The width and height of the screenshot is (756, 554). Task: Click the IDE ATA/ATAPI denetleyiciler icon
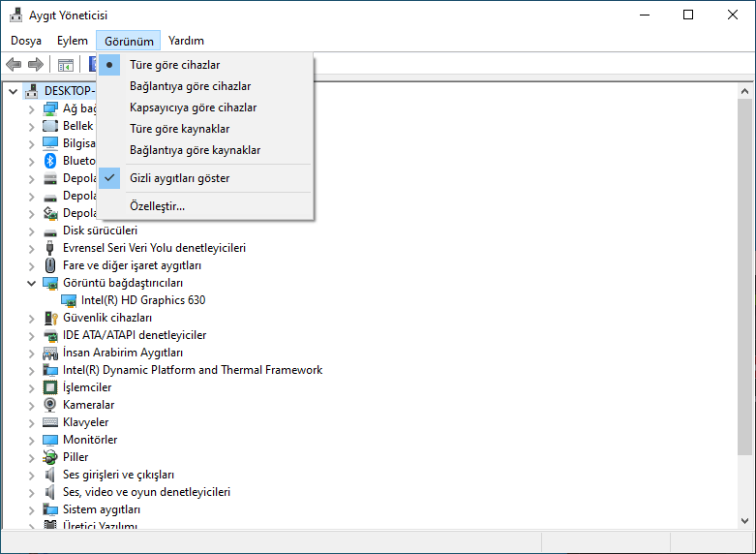(x=50, y=335)
